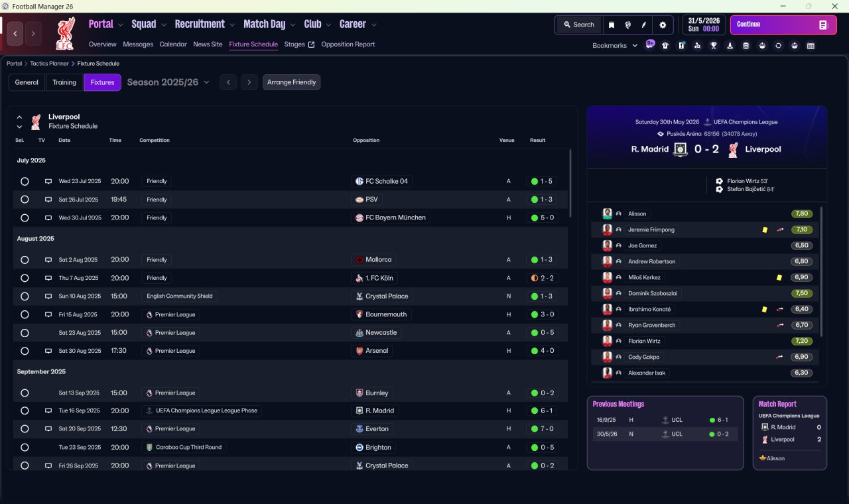Click the globe icon in top toolbar
Viewport: 849px width, 504px height.
click(x=627, y=25)
